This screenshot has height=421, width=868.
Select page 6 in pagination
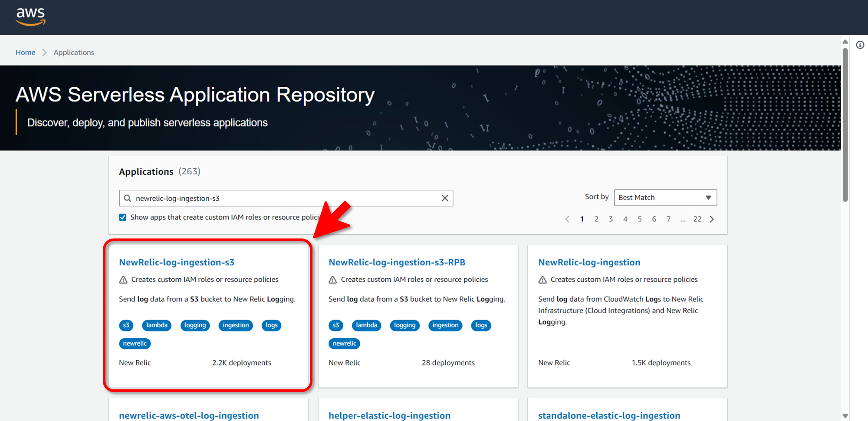(654, 219)
